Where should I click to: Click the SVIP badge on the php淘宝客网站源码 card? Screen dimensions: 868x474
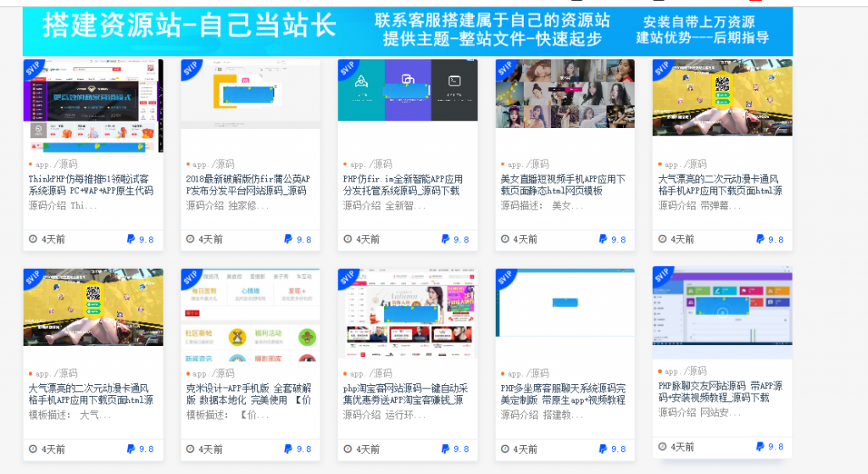click(347, 277)
